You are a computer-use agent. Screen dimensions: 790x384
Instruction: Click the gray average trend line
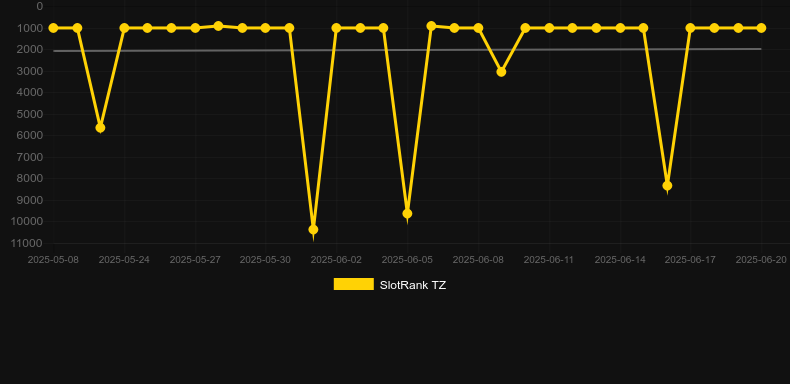point(407,50)
